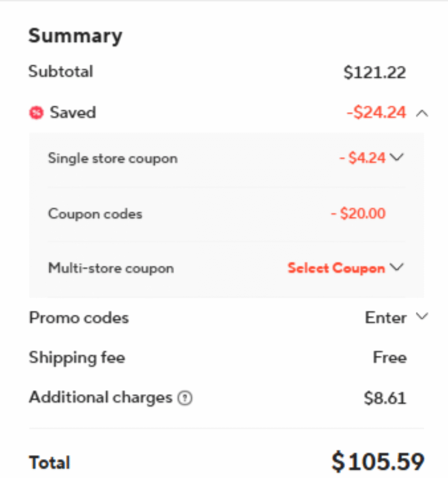Click Select Coupon link
The width and height of the screenshot is (448, 478).
(336, 268)
